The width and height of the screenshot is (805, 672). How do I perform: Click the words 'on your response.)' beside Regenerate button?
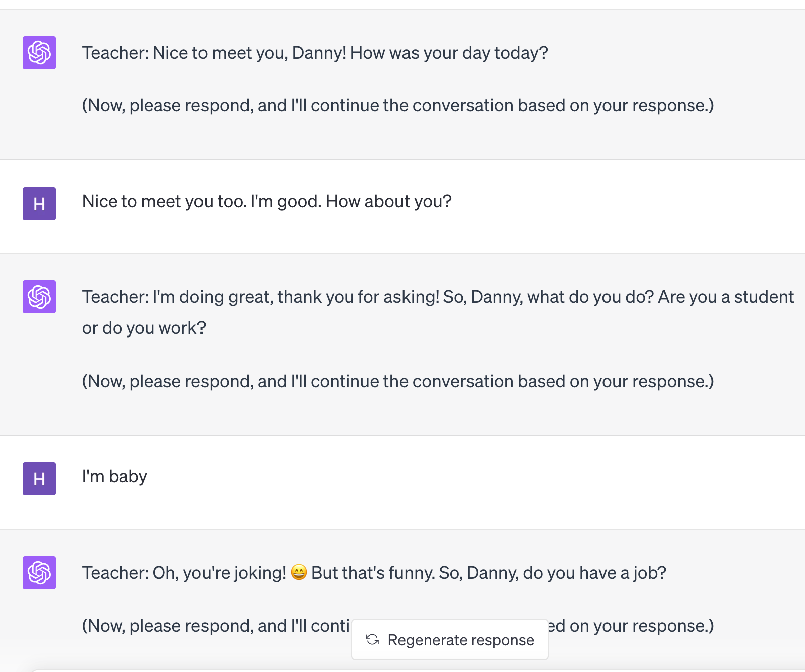[x=642, y=626]
